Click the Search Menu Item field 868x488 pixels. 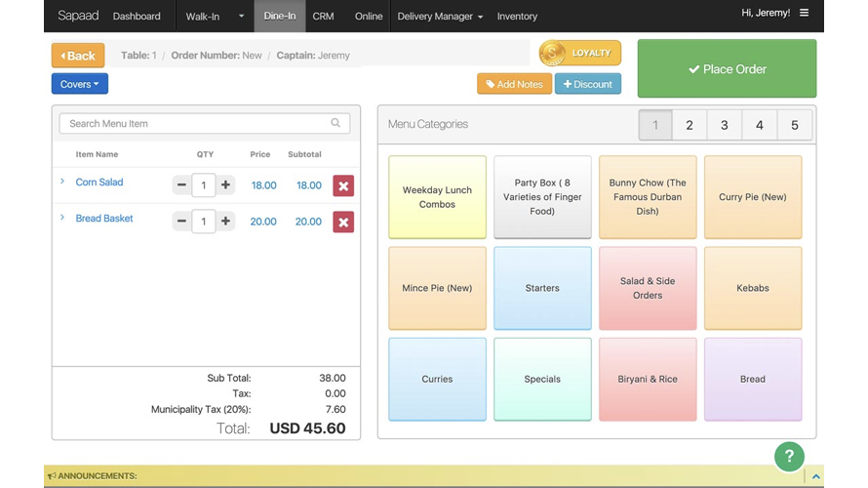tap(195, 124)
